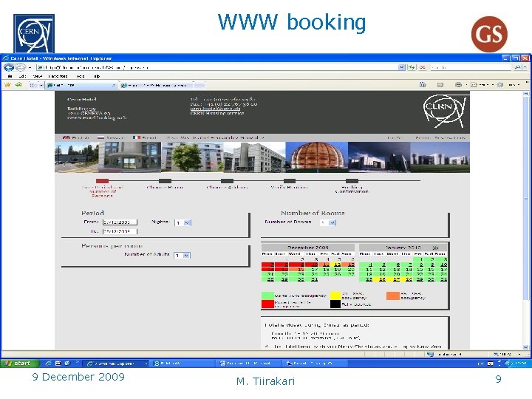Open the Windows Start button
The image size is (532, 399).
[x=20, y=363]
